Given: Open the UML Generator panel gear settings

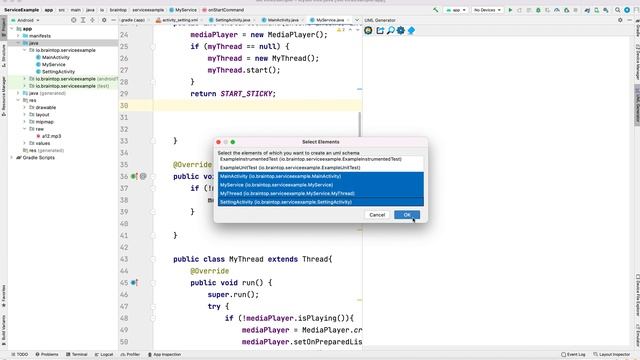Looking at the screenshot, I should tap(620, 20).
